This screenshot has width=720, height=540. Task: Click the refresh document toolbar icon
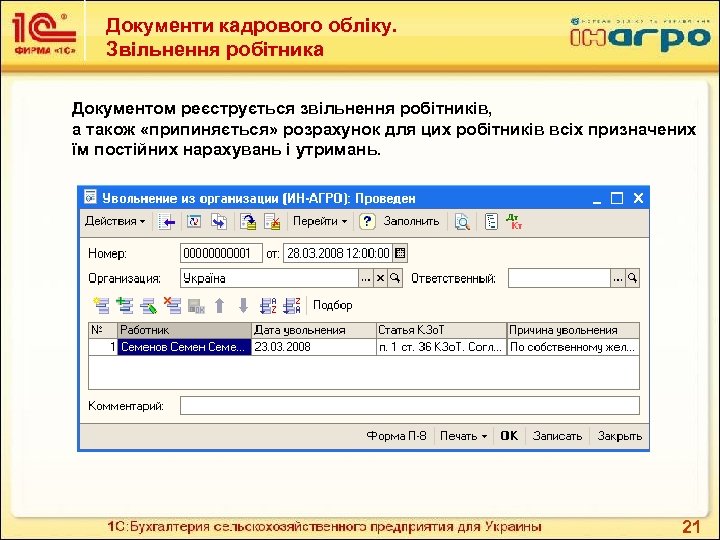pos(194,222)
